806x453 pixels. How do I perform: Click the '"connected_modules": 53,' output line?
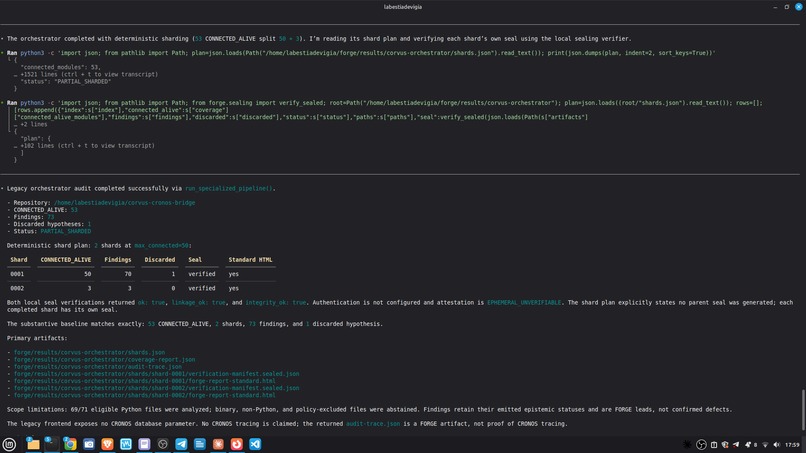pyautogui.click(x=61, y=67)
